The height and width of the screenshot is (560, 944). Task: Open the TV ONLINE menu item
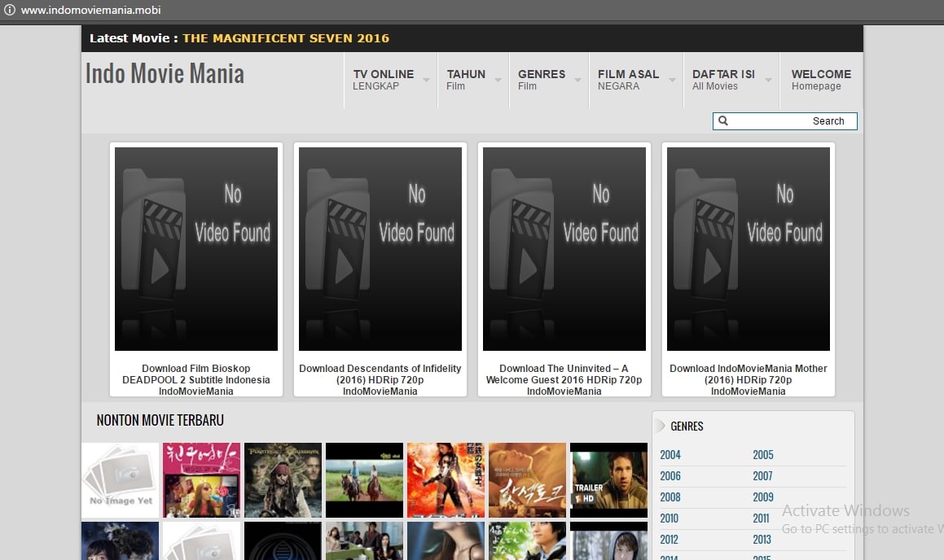point(384,80)
